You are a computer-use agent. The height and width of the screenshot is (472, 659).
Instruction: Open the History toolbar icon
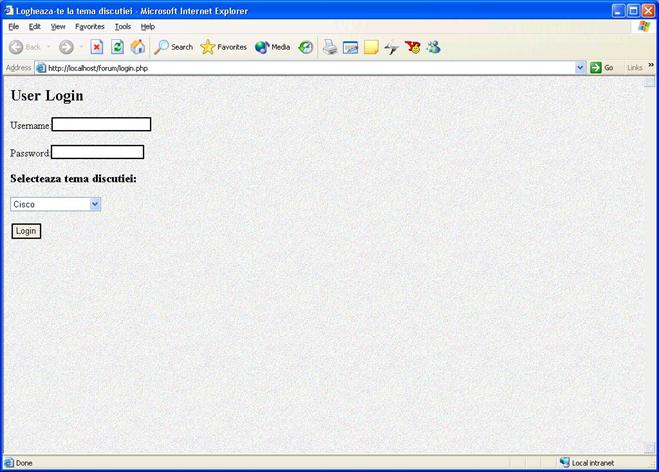pyautogui.click(x=306, y=47)
